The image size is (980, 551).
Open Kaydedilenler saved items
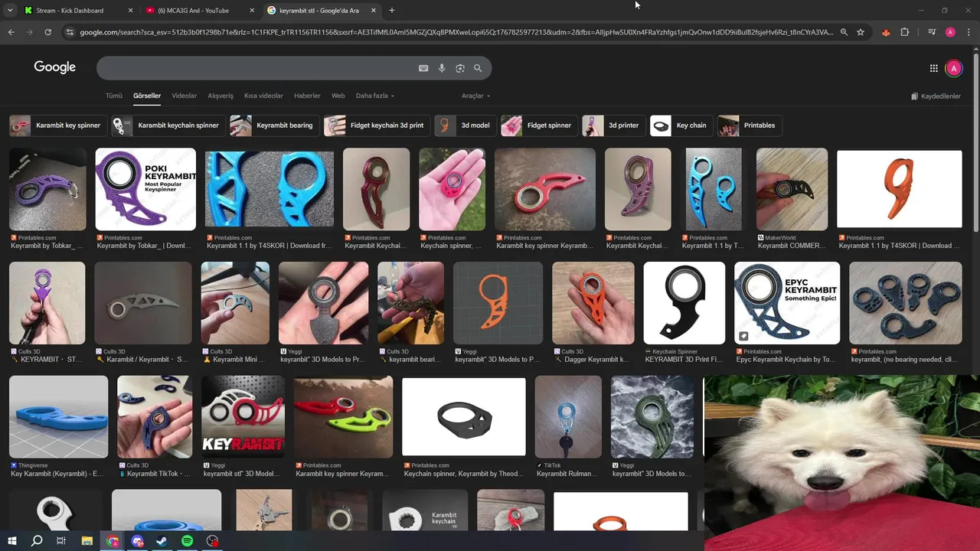coord(936,96)
